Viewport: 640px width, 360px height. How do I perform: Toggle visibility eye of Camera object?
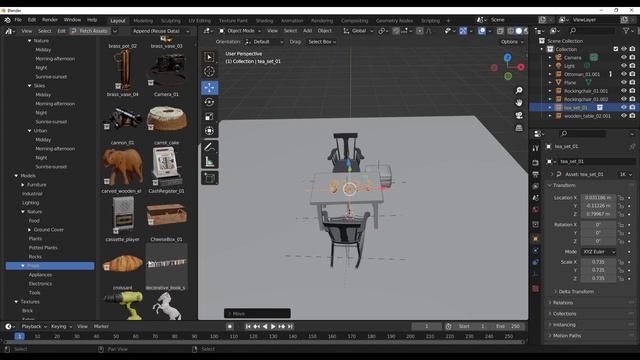[x=624, y=58]
